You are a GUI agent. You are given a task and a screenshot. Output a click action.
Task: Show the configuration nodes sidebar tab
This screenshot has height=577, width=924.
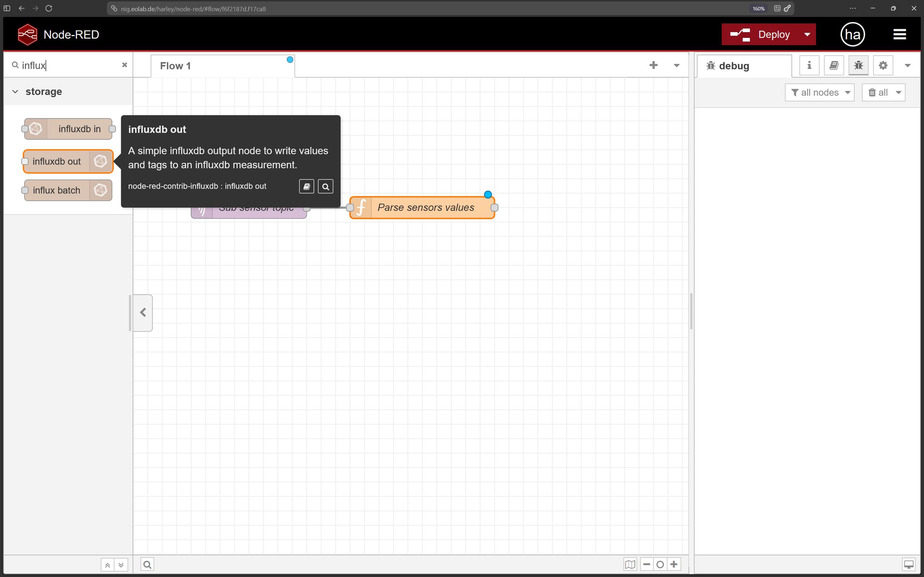point(883,66)
